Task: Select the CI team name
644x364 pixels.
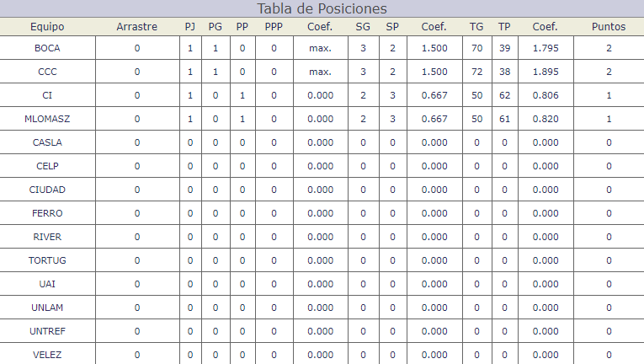Action: tap(47, 95)
